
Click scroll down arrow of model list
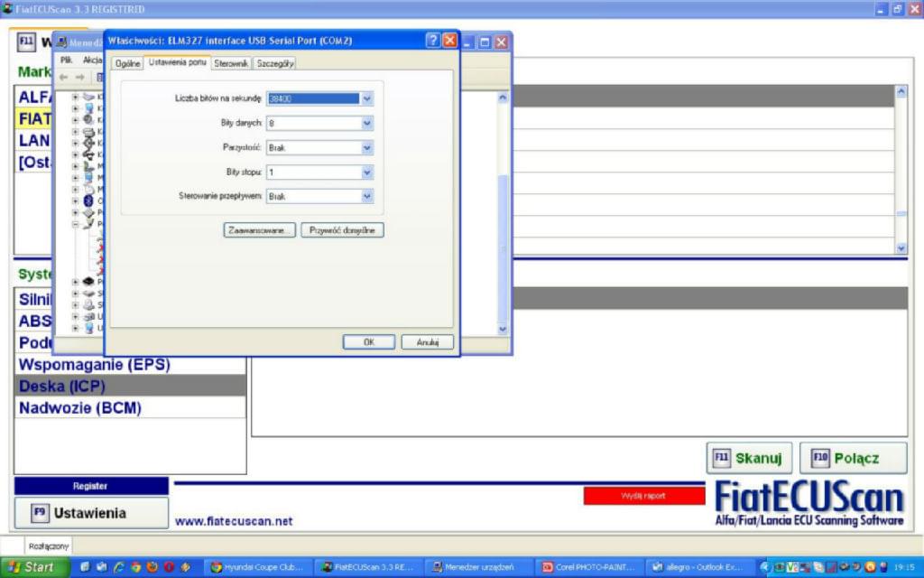tap(901, 248)
